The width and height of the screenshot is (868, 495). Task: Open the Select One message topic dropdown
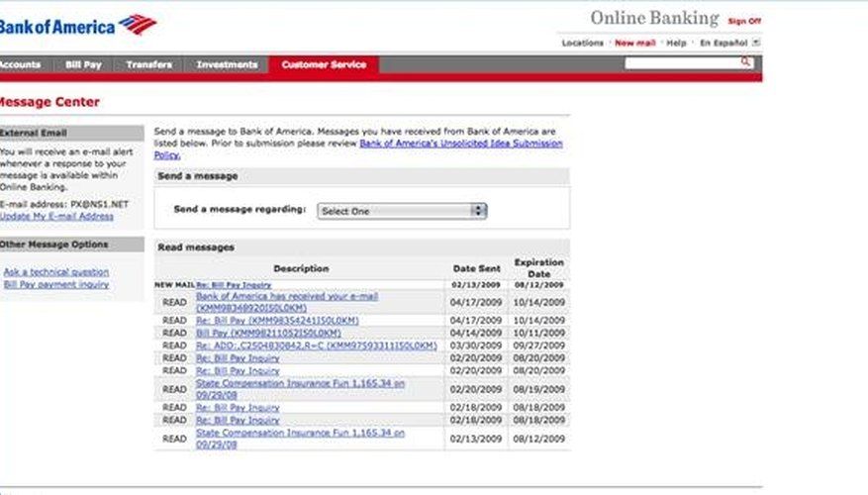tap(402, 211)
